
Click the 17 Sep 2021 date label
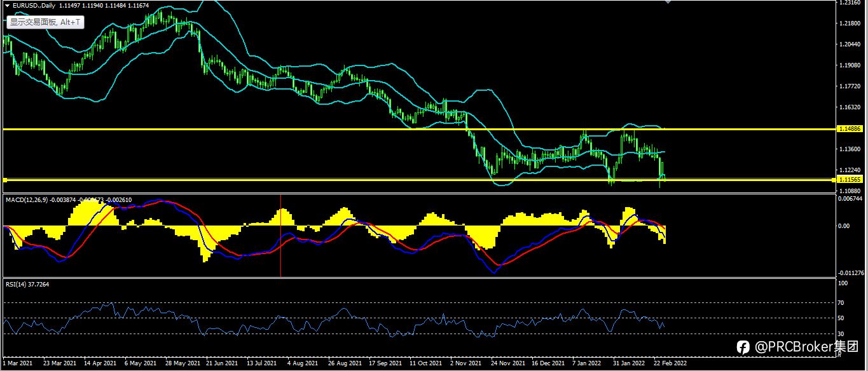point(385,363)
